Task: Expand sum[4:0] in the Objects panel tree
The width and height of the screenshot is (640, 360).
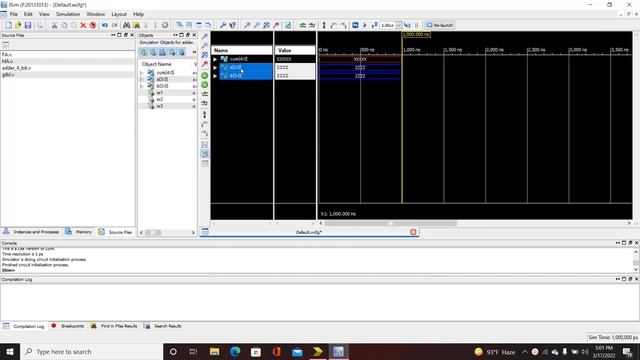Action: [x=142, y=73]
